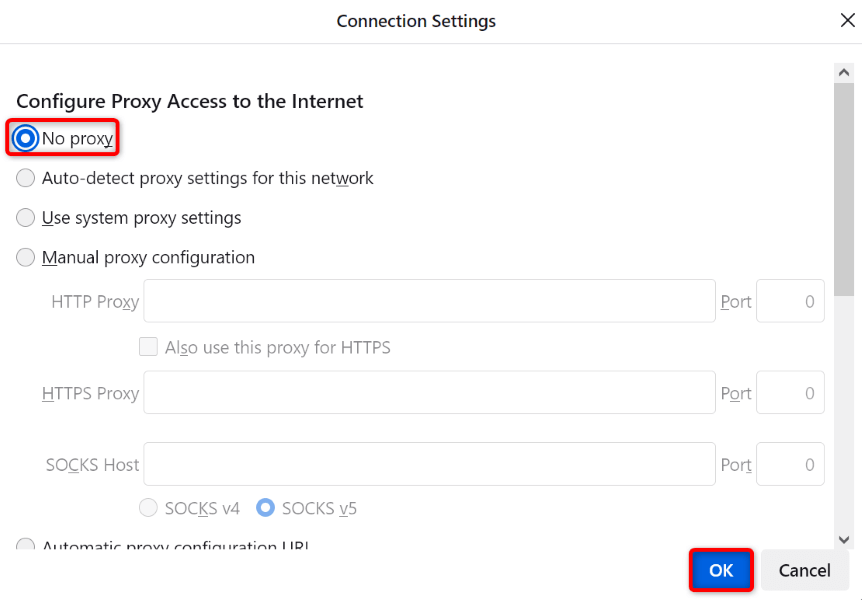Confirm settings with the OK button
862x600 pixels.
point(721,570)
